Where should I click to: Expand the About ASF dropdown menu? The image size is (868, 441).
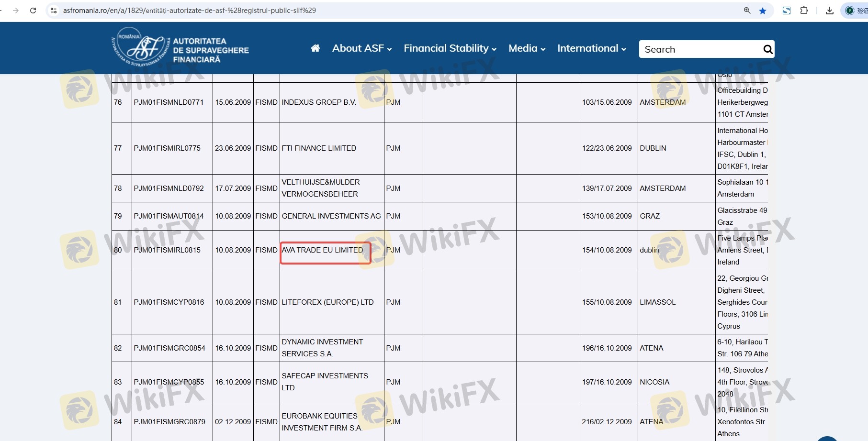361,48
